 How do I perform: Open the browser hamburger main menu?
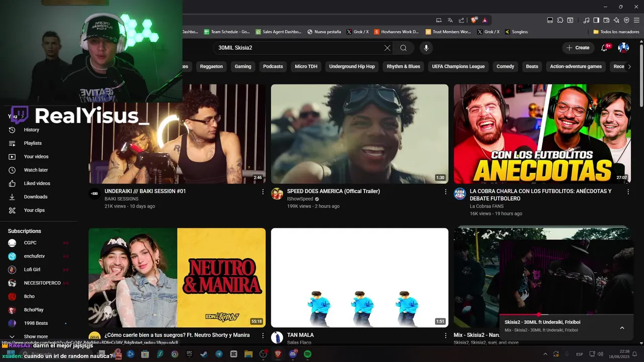(636, 20)
